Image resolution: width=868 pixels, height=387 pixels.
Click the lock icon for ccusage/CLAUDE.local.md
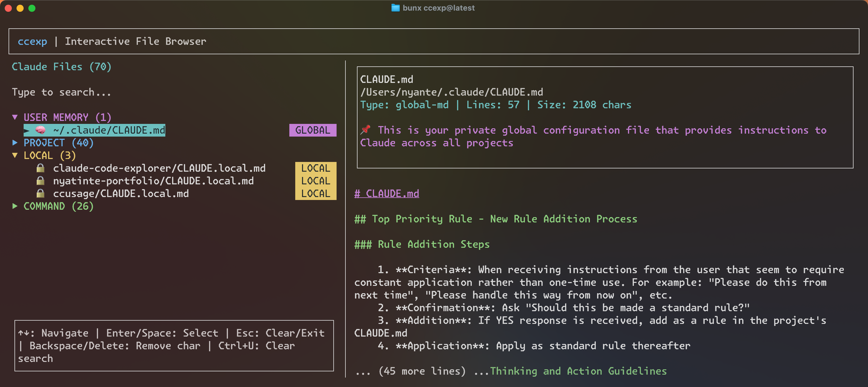click(40, 193)
